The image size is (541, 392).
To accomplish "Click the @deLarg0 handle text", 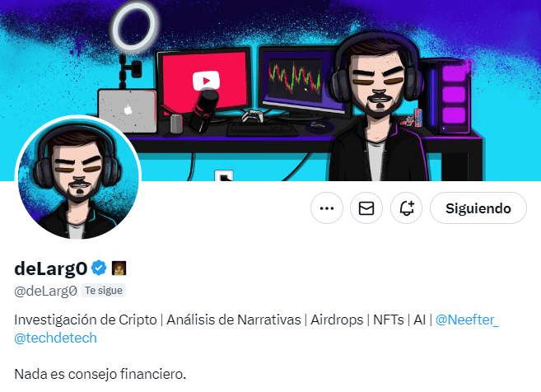I will click(45, 292).
